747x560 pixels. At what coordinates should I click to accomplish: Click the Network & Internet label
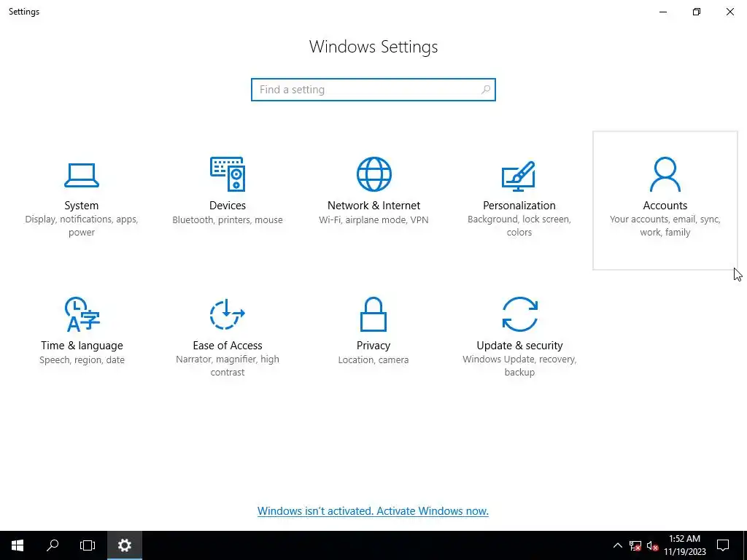click(373, 205)
